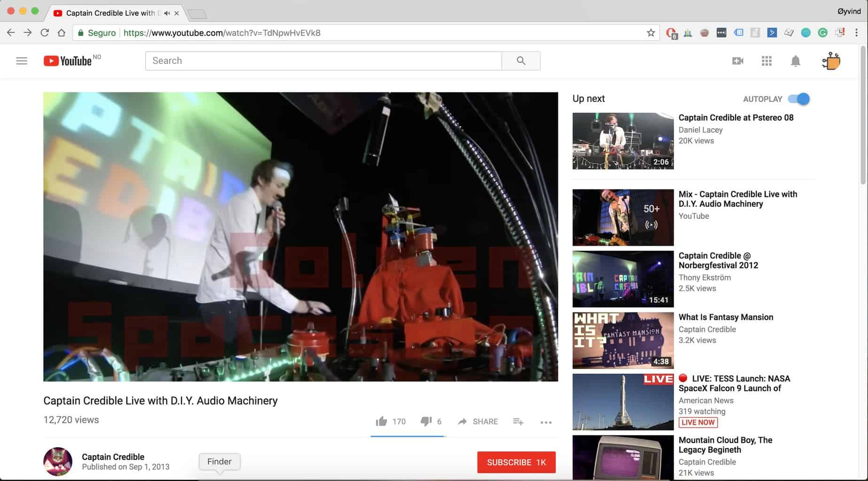Toggle the Autoplay switch off
This screenshot has width=868, height=481.
(799, 99)
